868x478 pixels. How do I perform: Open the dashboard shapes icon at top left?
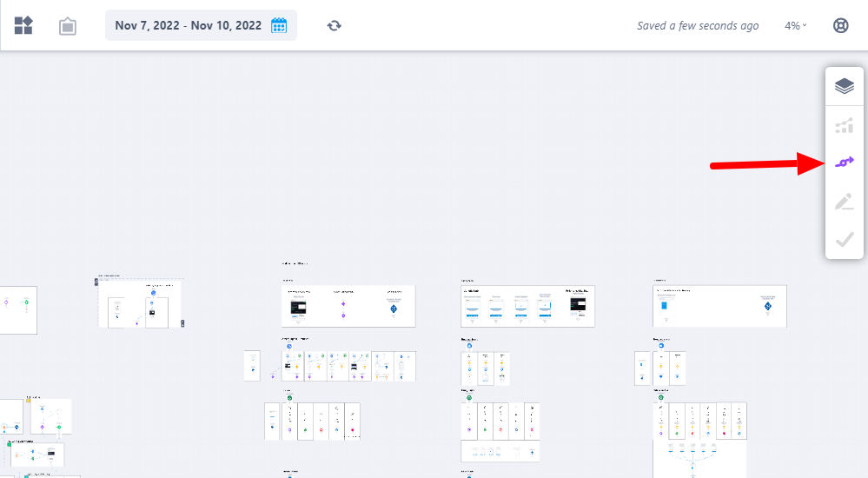click(x=23, y=25)
